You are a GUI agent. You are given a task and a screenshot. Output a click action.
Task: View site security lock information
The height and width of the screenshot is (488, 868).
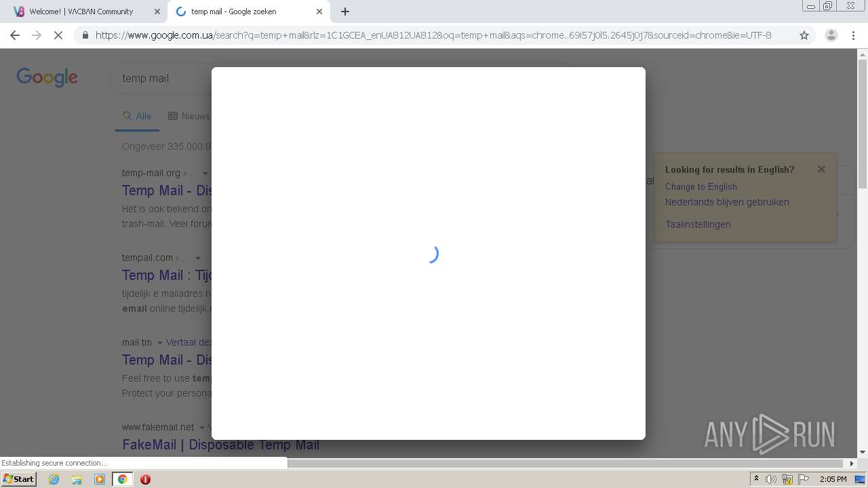click(85, 35)
